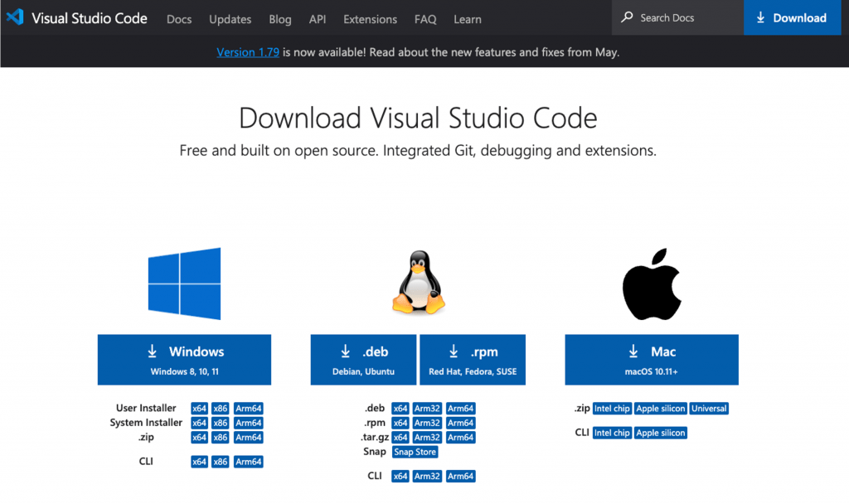Click the blue Windows logo
The image size is (849, 504).
point(185,283)
